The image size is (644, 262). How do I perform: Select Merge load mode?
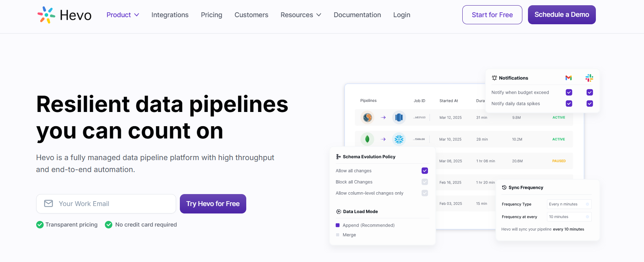point(338,235)
